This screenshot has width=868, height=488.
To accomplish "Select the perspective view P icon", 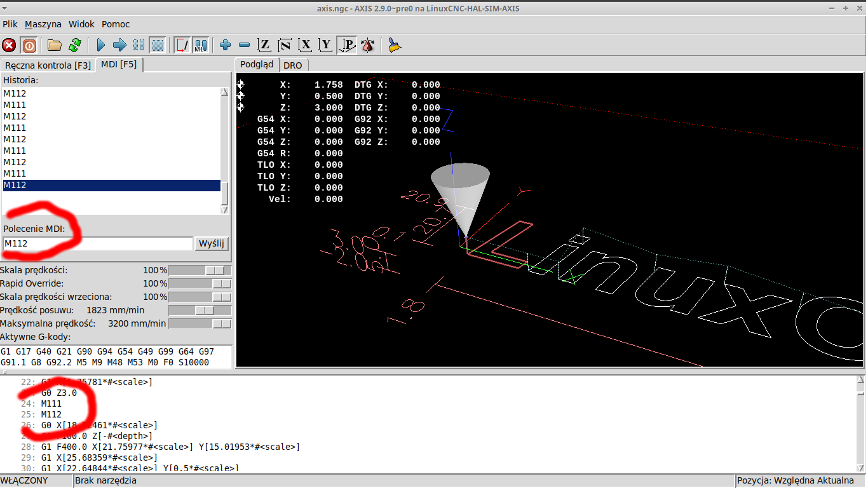I will (346, 45).
